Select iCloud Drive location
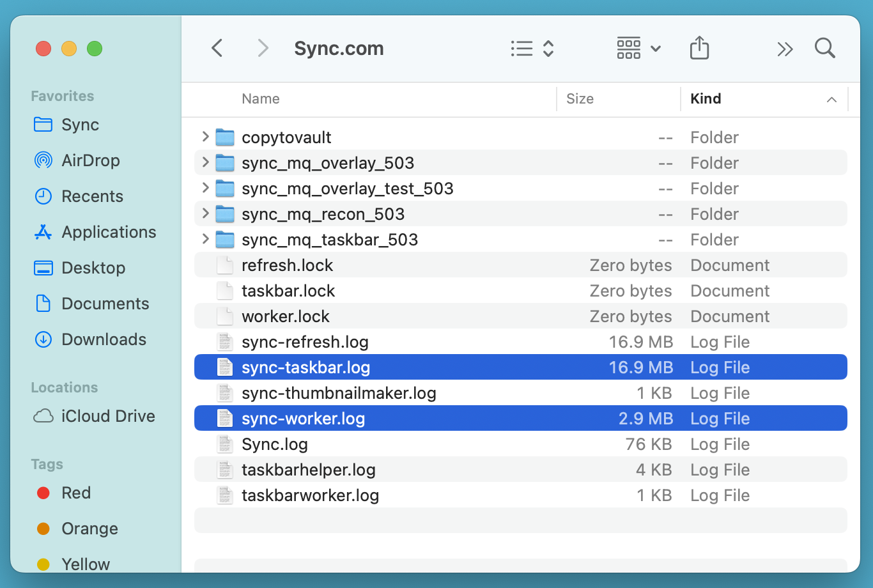This screenshot has height=588, width=873. (107, 416)
